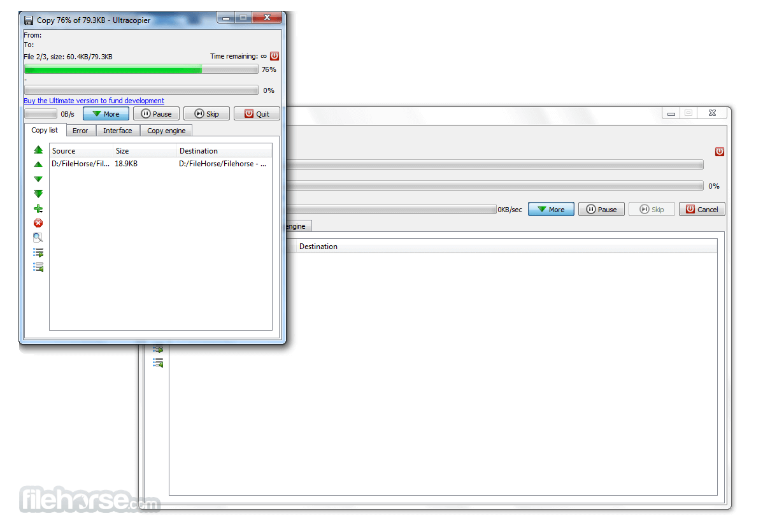
Task: Click the speed bar beside 0KB/sec in background window
Action: coord(391,209)
